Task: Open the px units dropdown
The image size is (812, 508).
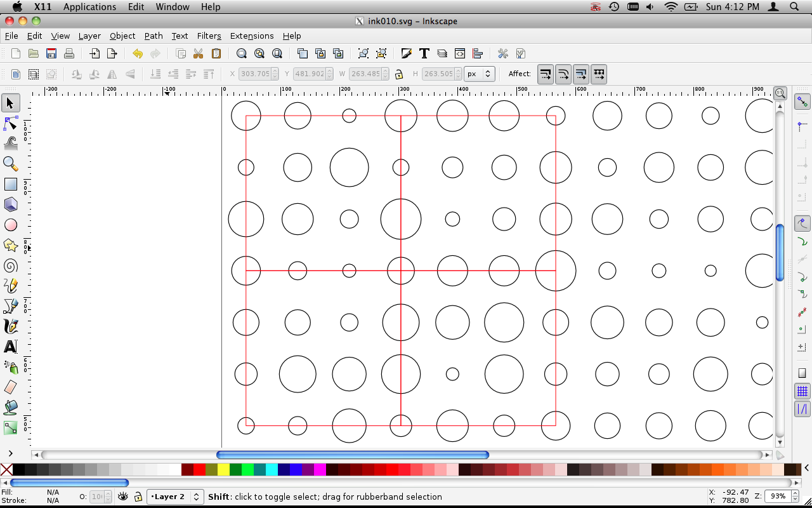Action: [x=480, y=74]
